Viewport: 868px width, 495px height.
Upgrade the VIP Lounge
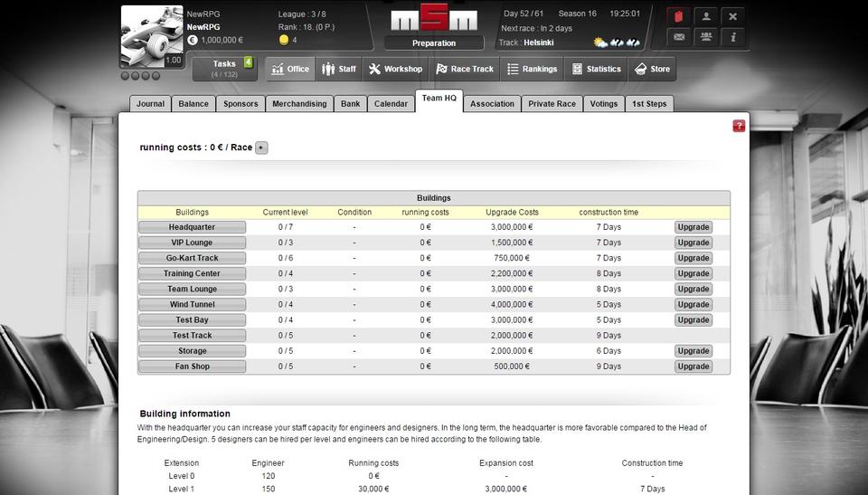pos(693,243)
